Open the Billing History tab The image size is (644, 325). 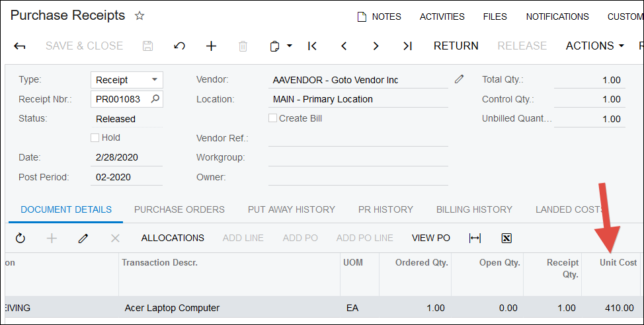(474, 209)
